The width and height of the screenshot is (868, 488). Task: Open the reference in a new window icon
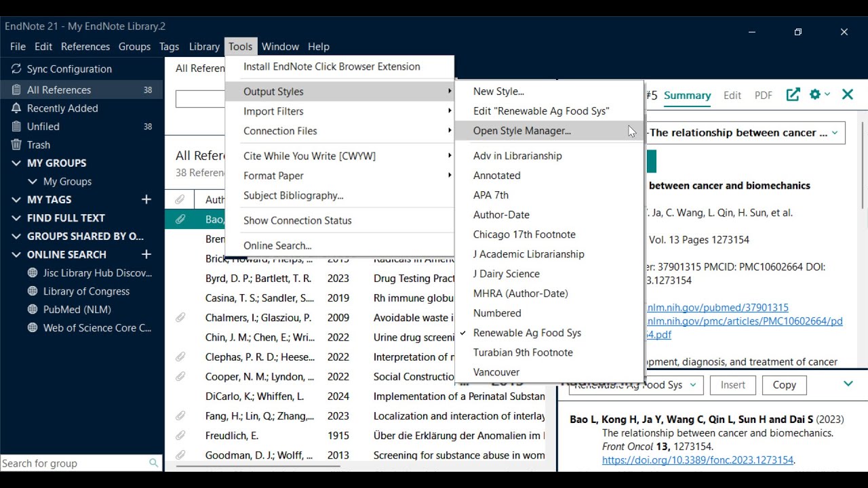click(793, 95)
